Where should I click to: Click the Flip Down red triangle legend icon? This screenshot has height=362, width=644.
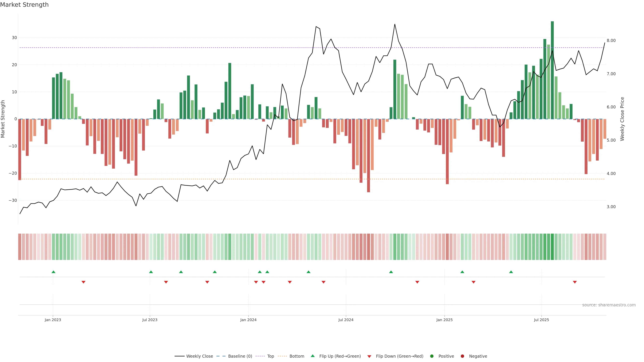[369, 356]
